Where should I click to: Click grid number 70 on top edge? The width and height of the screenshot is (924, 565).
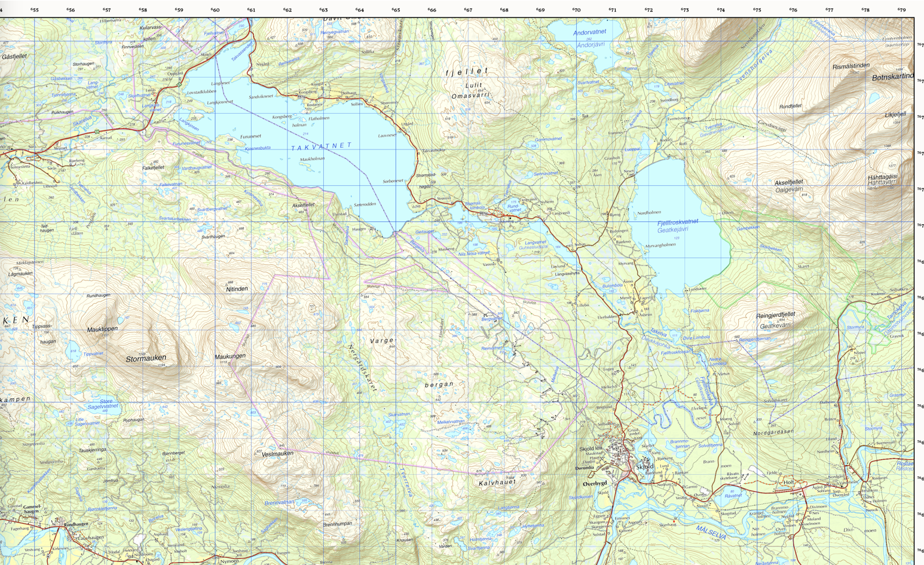[576, 10]
